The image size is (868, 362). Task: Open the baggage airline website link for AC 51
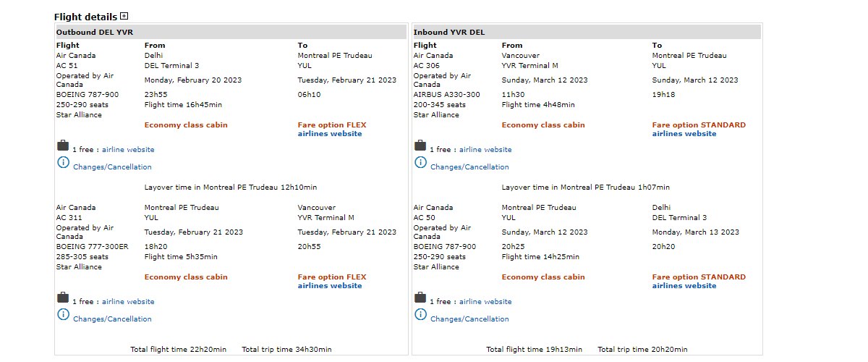point(128,150)
